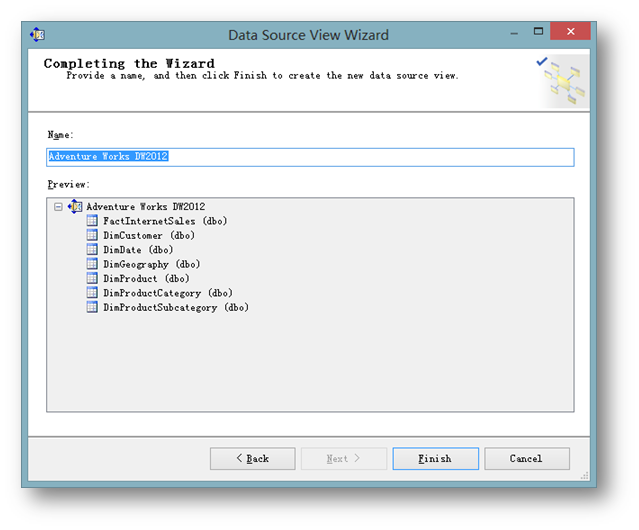Select the Adventure Works DW2012 root node
This screenshot has width=639, height=530.
(145, 206)
